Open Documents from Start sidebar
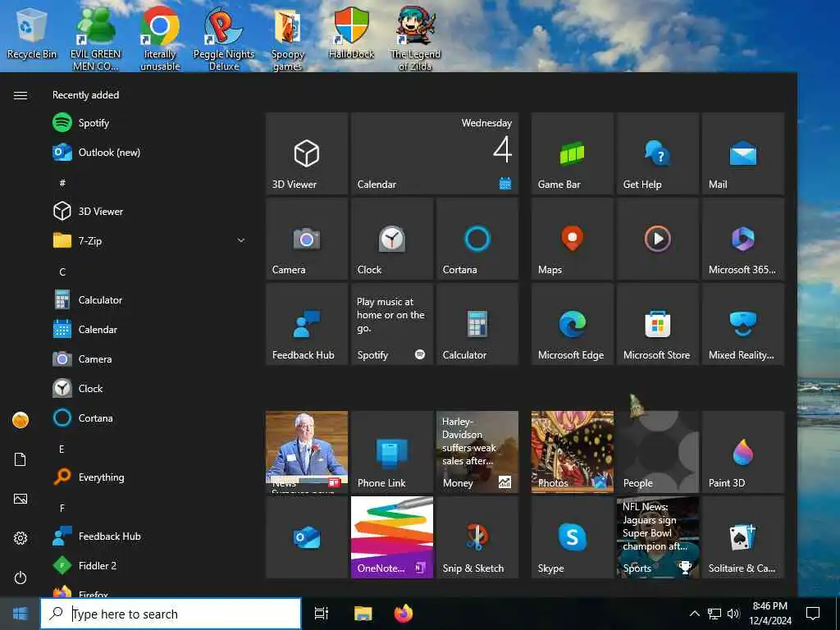The width and height of the screenshot is (840, 630). coord(21,459)
